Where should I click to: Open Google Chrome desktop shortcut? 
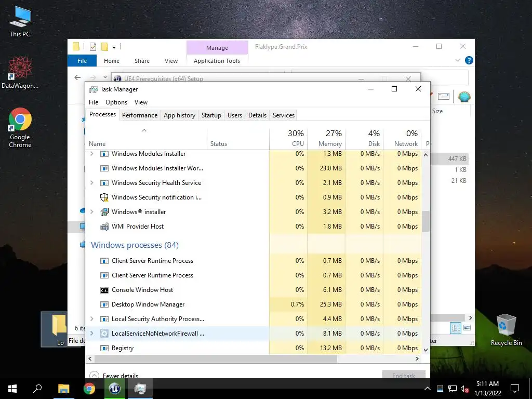[20, 128]
